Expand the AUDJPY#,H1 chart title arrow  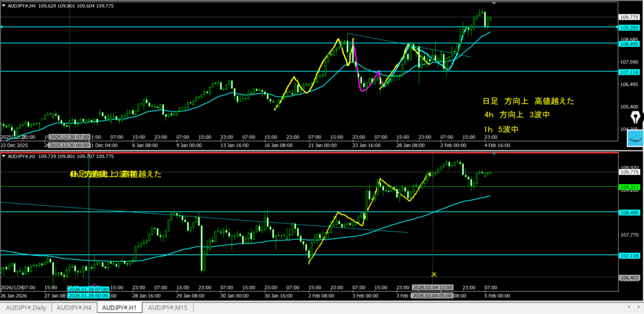point(4,155)
